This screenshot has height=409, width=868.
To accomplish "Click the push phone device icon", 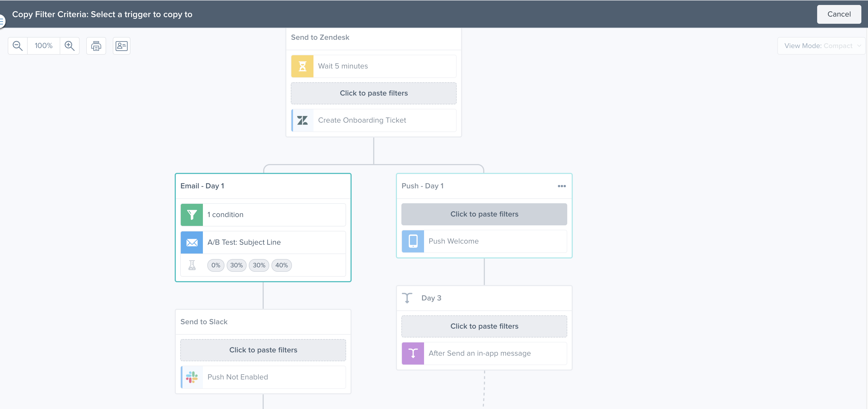I will [413, 241].
